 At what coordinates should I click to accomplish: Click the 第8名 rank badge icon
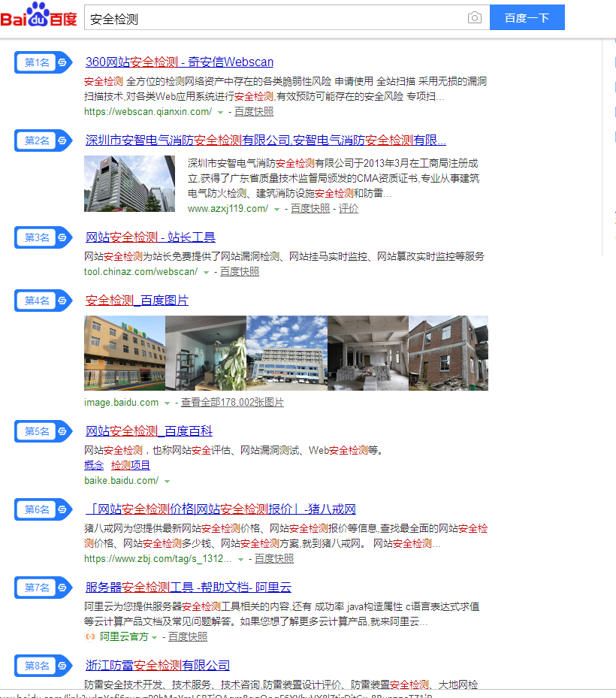(43, 666)
